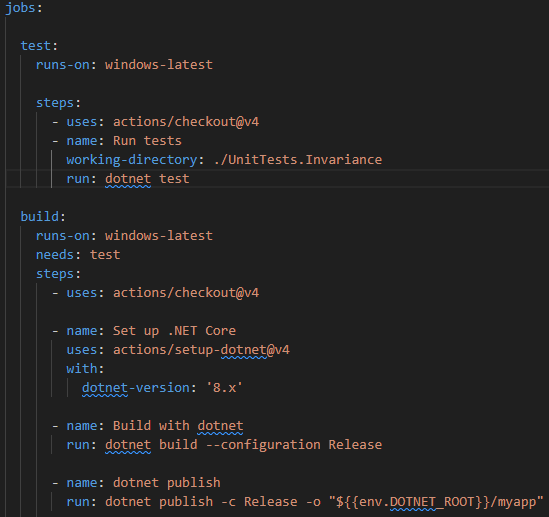Click the 'working-directory' key
The image size is (549, 517).
132,160
